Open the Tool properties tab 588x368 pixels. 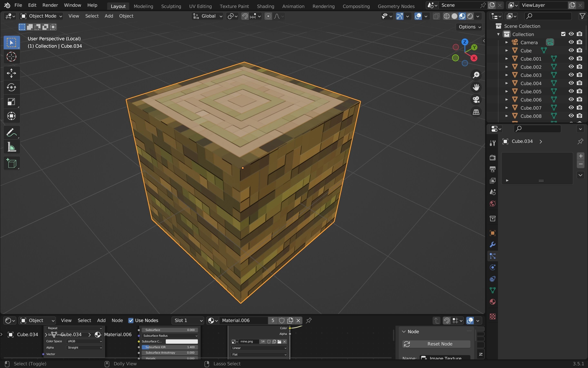pyautogui.click(x=492, y=143)
